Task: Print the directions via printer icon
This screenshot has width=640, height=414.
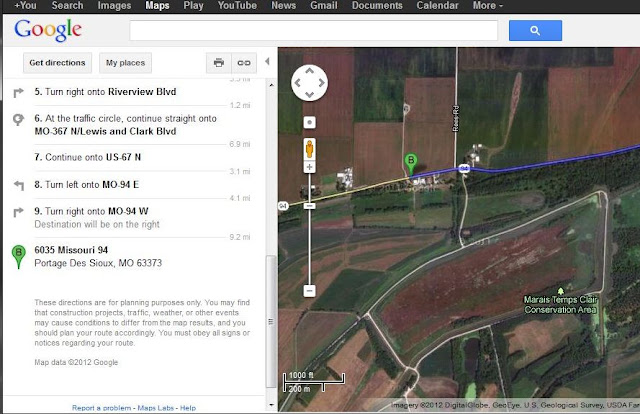Action: click(x=219, y=62)
